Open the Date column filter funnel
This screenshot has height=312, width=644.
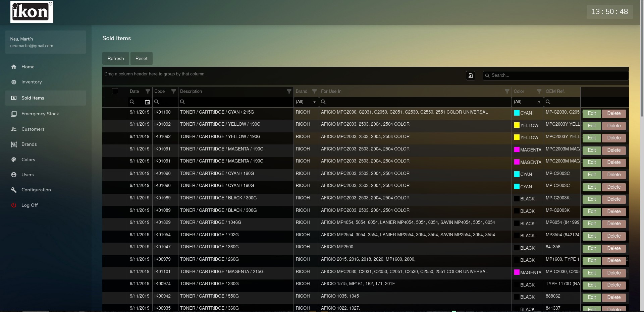click(x=148, y=91)
